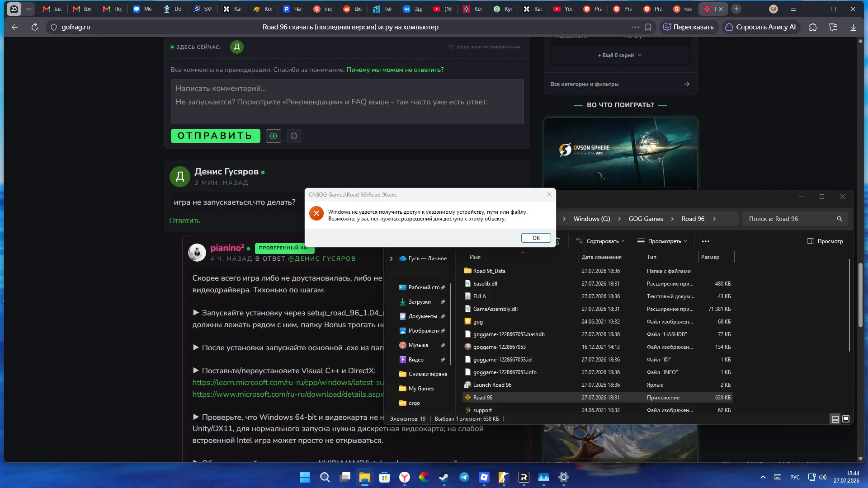Open chevron between GOG Games and Road 96
The width and height of the screenshot is (868, 488).
tap(672, 219)
